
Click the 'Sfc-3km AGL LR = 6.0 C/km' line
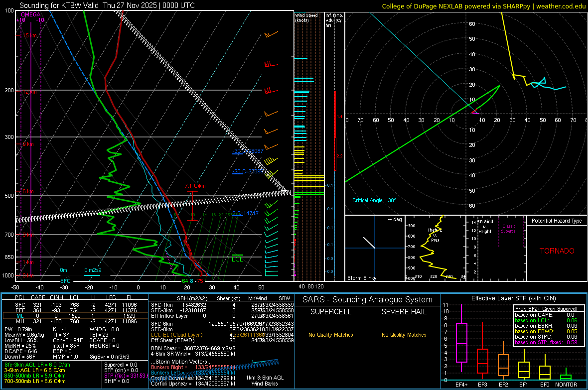point(37,365)
